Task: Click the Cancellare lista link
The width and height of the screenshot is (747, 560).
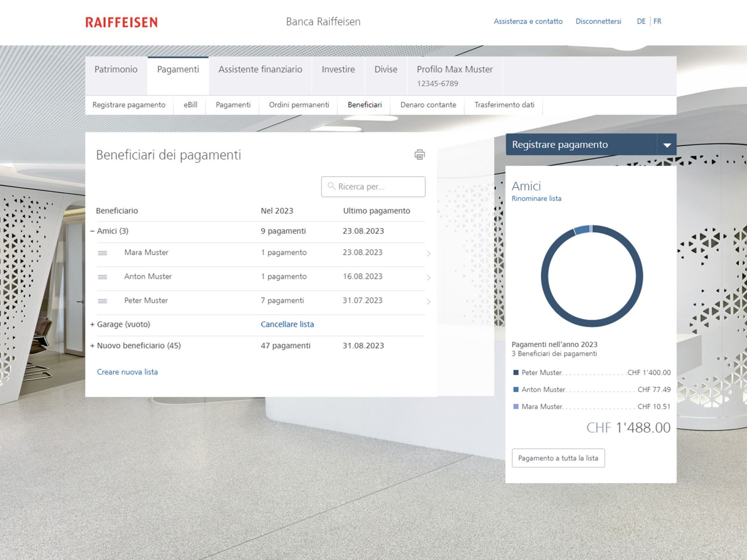Action: coord(287,324)
